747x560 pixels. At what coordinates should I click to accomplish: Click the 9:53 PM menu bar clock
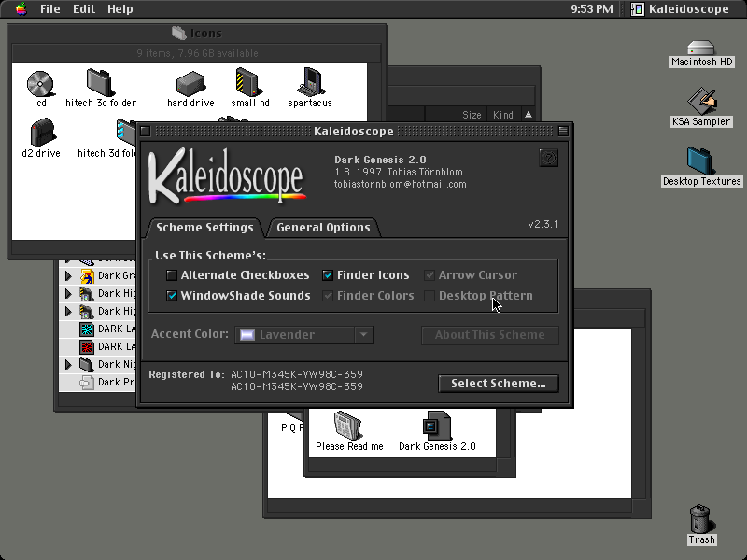(592, 9)
